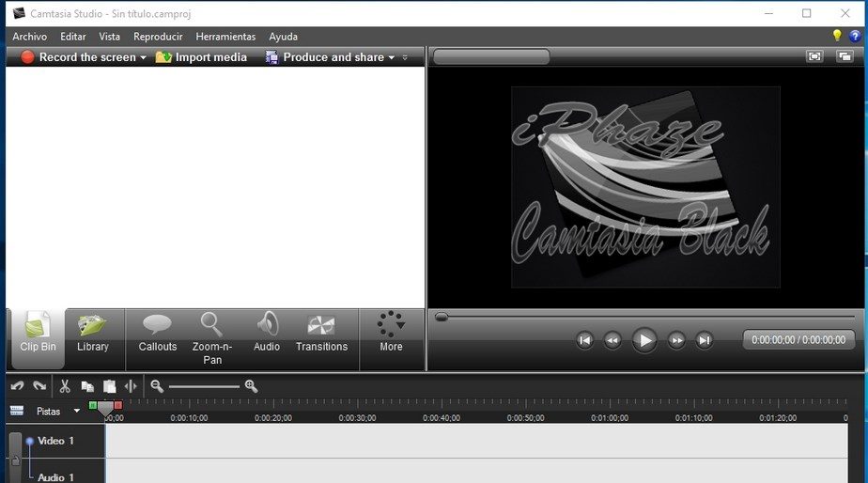Cut the selection with scissors icon
The height and width of the screenshot is (483, 868).
tap(65, 386)
